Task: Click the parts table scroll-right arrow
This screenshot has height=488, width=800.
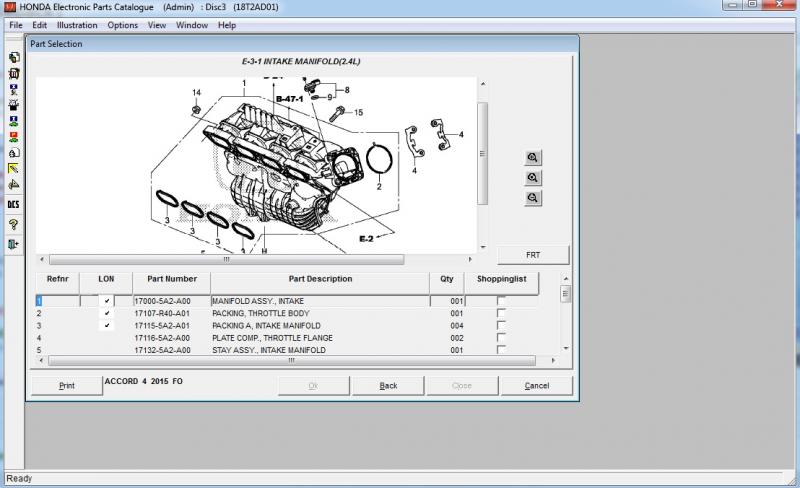Action: pos(553,360)
